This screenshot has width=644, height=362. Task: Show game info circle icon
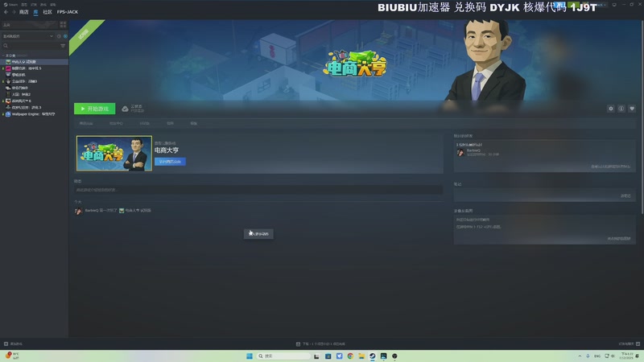[621, 109]
